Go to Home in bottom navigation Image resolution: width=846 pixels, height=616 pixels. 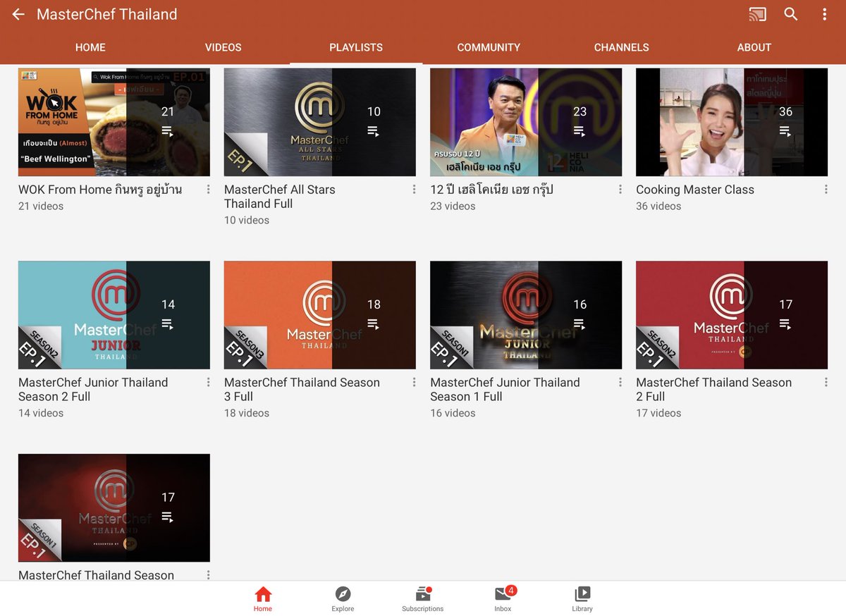pyautogui.click(x=263, y=599)
